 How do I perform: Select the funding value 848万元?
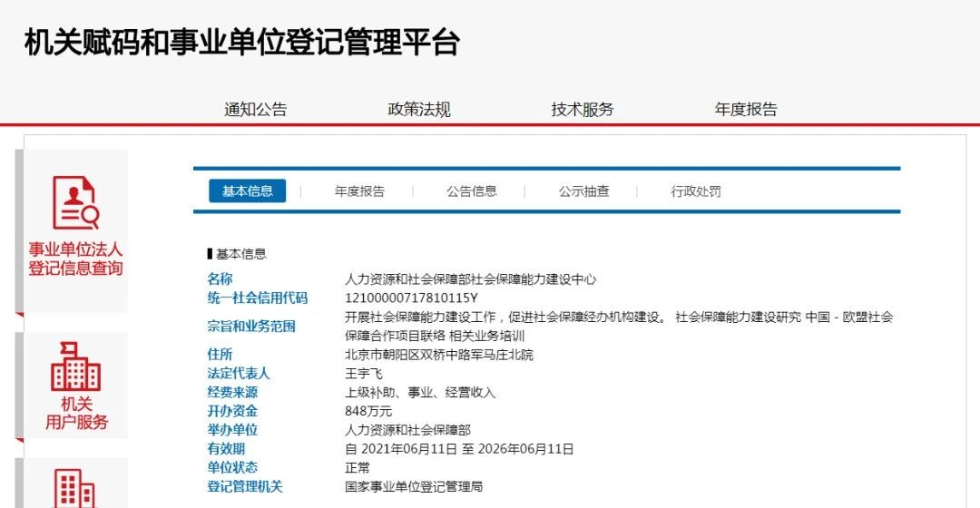pyautogui.click(x=368, y=411)
